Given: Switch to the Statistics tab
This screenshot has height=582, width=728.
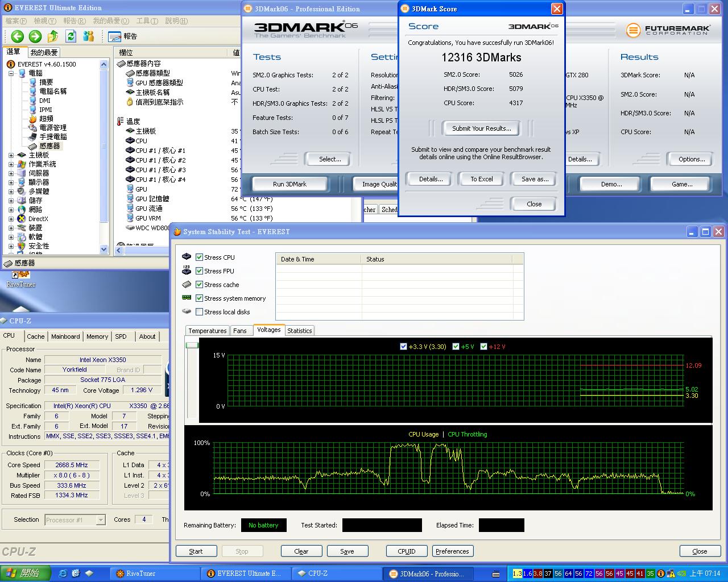Looking at the screenshot, I should tap(299, 331).
